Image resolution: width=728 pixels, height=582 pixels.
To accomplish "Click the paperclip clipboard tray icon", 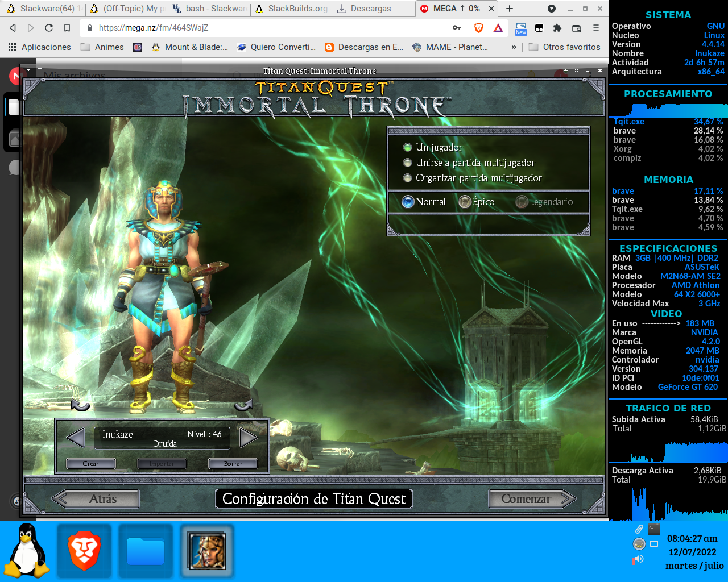I will tap(639, 529).
